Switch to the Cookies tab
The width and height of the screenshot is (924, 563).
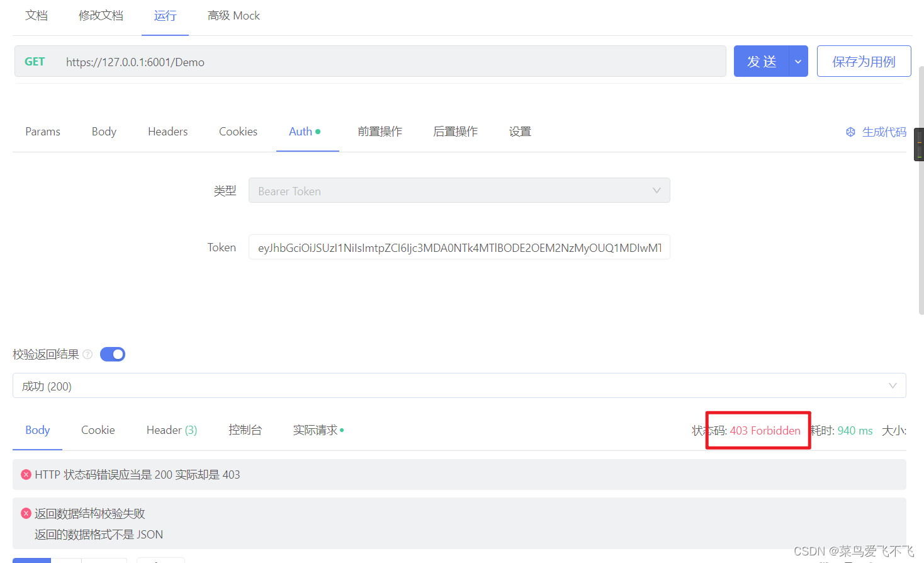(238, 132)
